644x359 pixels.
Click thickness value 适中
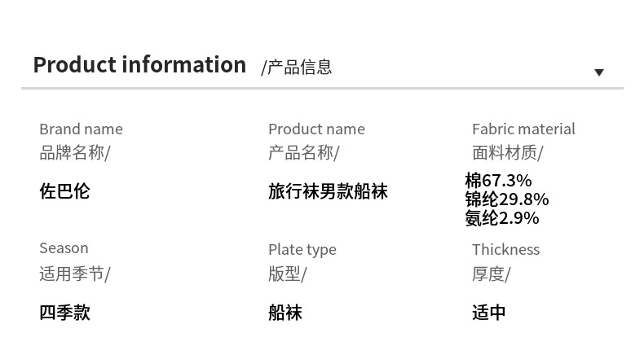tap(489, 312)
